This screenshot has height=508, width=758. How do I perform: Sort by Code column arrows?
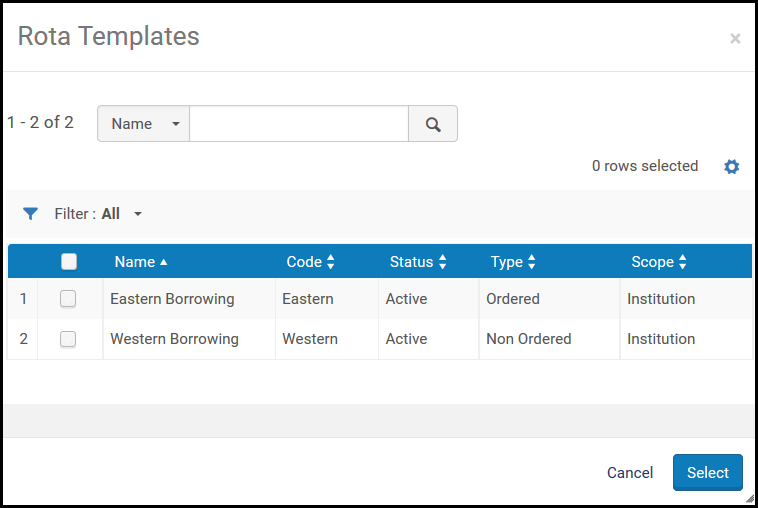point(330,262)
